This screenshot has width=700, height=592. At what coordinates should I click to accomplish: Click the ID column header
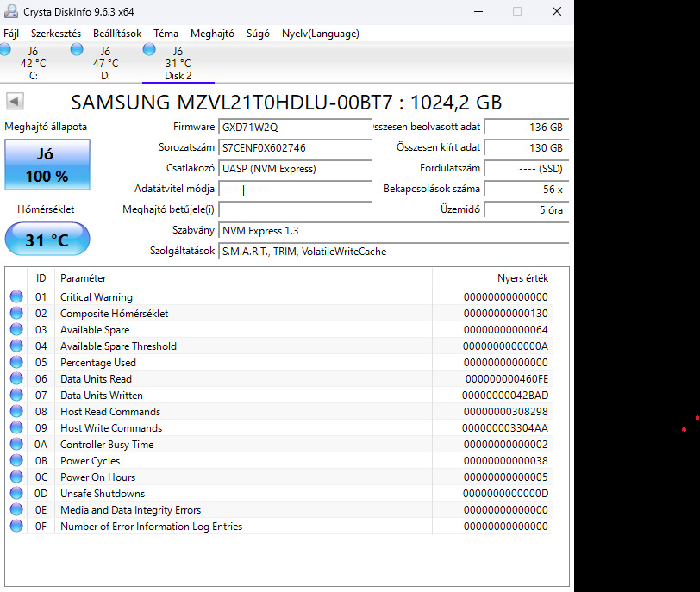(41, 278)
